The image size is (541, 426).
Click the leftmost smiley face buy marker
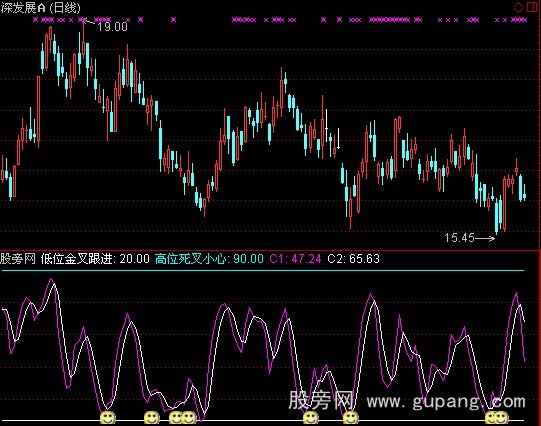tap(108, 418)
